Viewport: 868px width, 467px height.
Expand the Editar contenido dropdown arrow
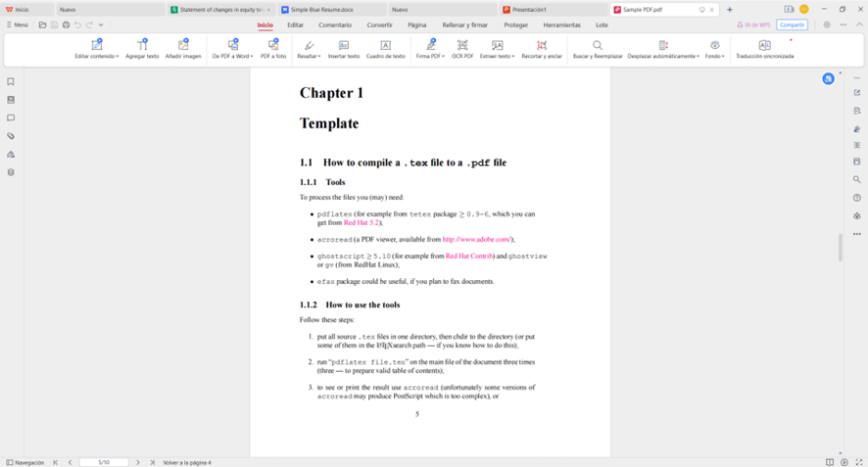point(118,57)
